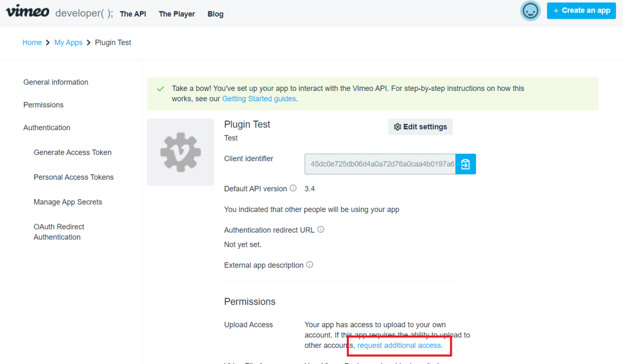Click the Permissions section heading
The height and width of the screenshot is (364, 623).
[250, 302]
